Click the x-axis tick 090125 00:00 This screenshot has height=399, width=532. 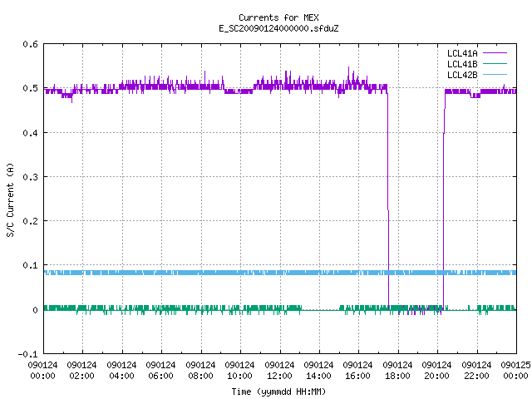click(x=515, y=370)
